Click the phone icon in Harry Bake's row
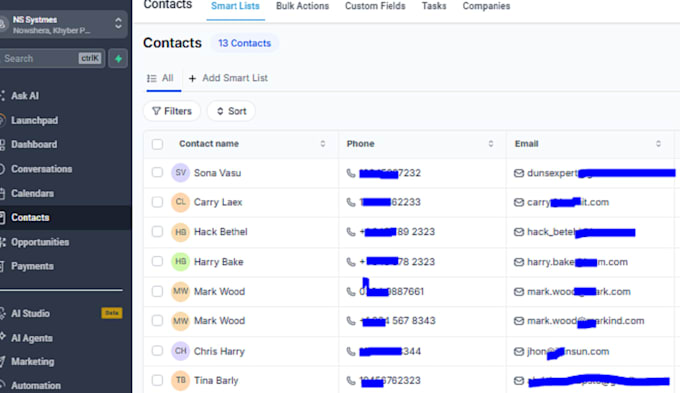680x393 pixels. pyautogui.click(x=351, y=262)
